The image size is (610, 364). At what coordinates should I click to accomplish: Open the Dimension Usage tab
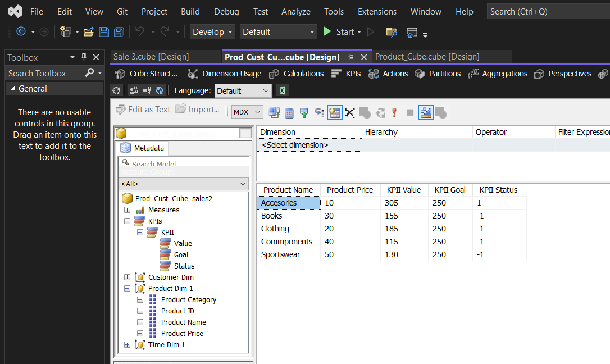click(225, 74)
